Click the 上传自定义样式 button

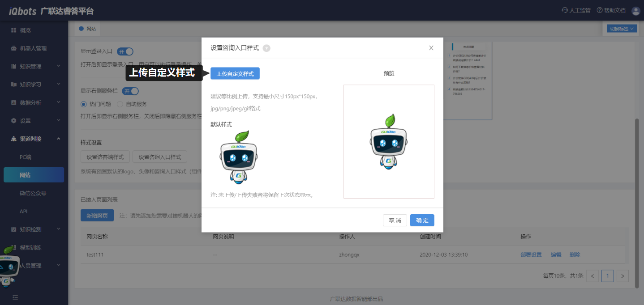pos(235,74)
